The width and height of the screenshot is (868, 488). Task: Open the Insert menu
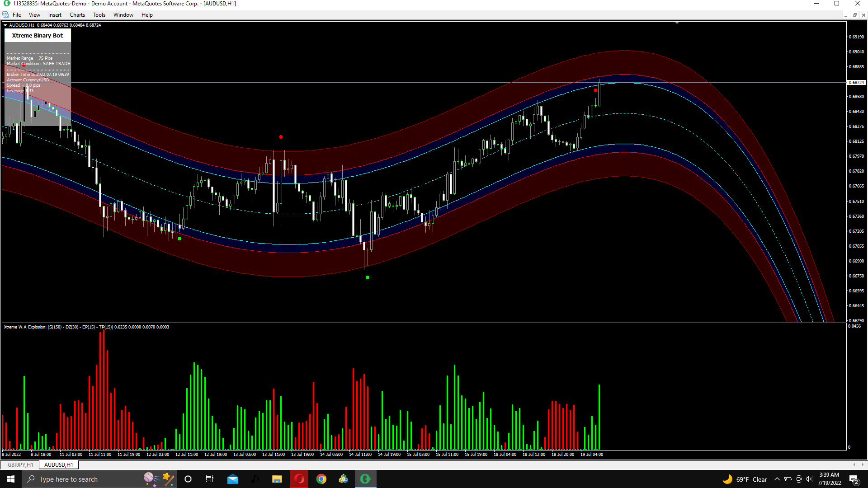[x=55, y=15]
